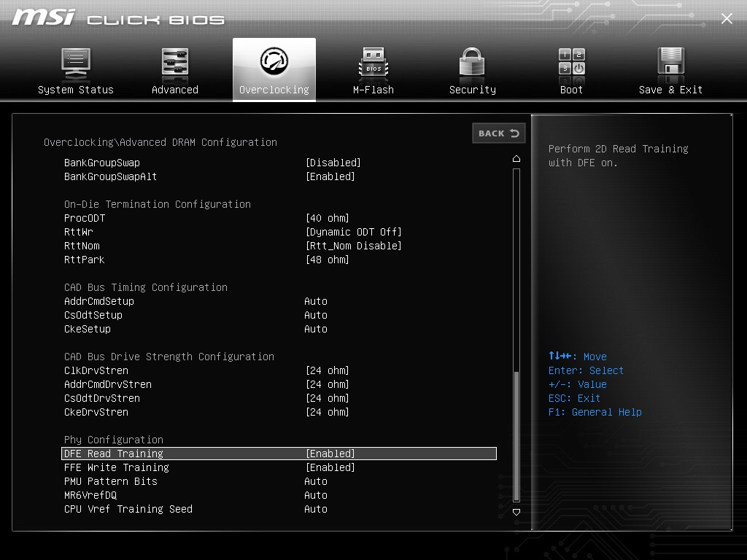Screen dimensions: 747x560
Task: Open the Boot keypad icon
Action: [x=572, y=62]
